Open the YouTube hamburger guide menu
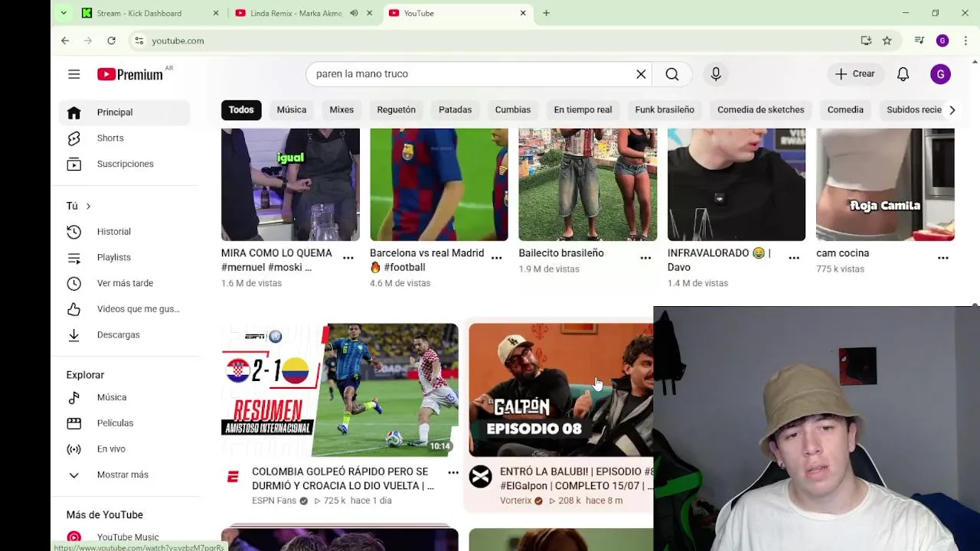Image resolution: width=980 pixels, height=551 pixels. (73, 74)
